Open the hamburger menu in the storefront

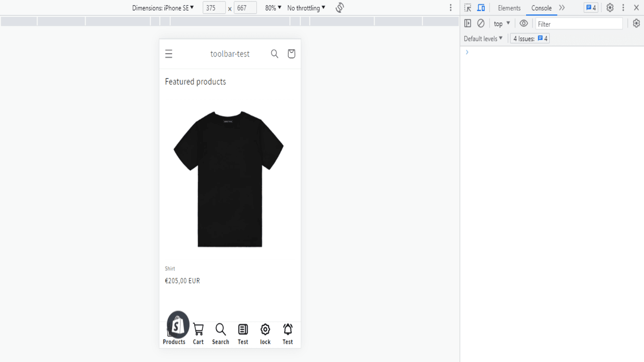click(x=169, y=53)
